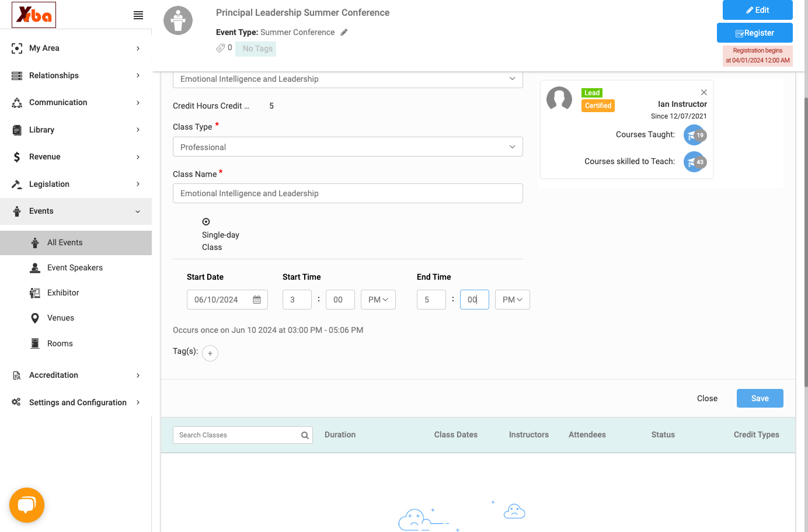808x532 pixels.
Task: Click the event podium avatar icon
Action: point(178,20)
